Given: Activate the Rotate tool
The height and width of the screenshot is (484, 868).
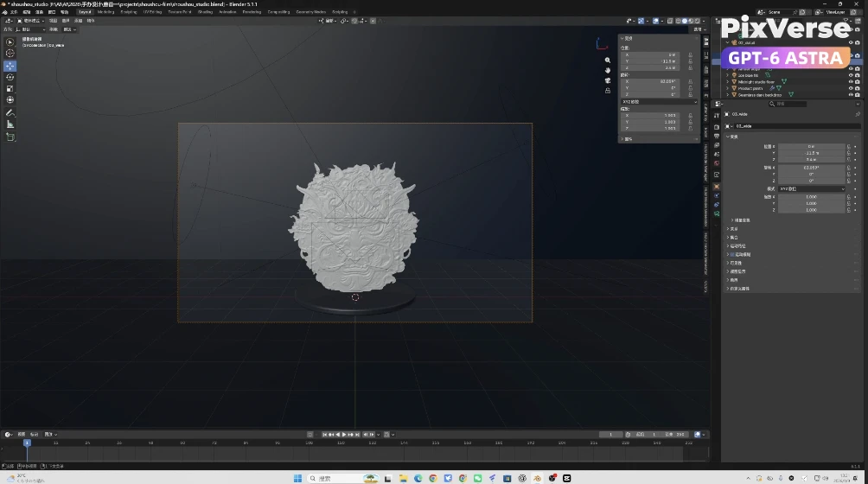Looking at the screenshot, I should coord(10,77).
